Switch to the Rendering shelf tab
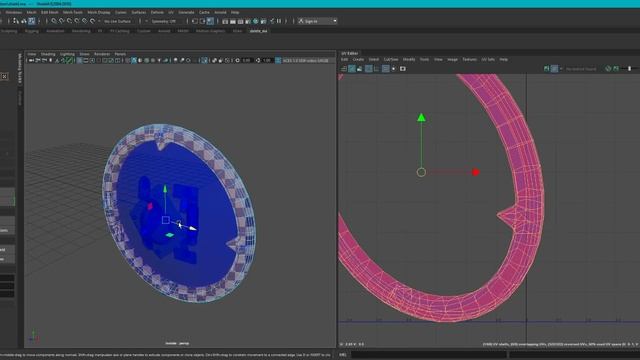Viewport: 640px width, 360px height. coord(81,31)
